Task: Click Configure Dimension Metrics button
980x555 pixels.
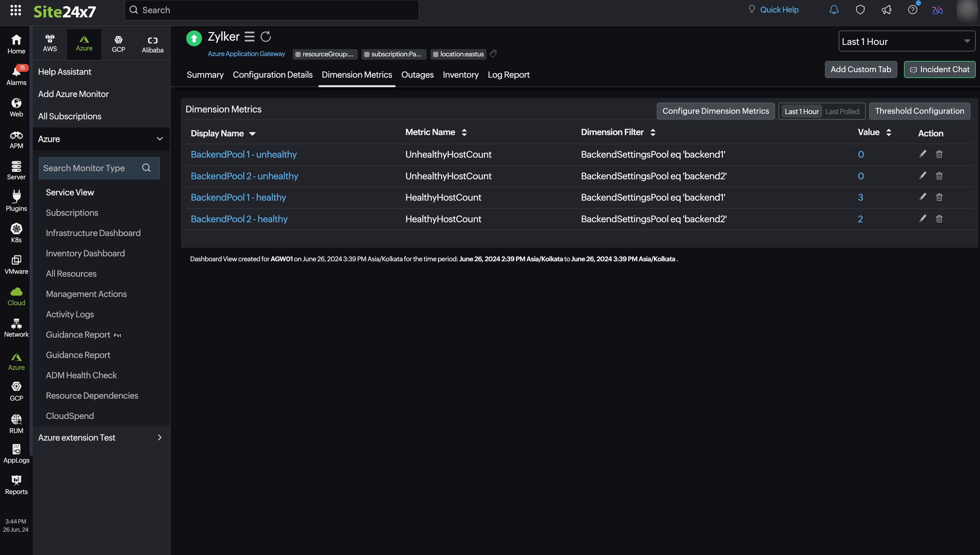Action: 715,110
